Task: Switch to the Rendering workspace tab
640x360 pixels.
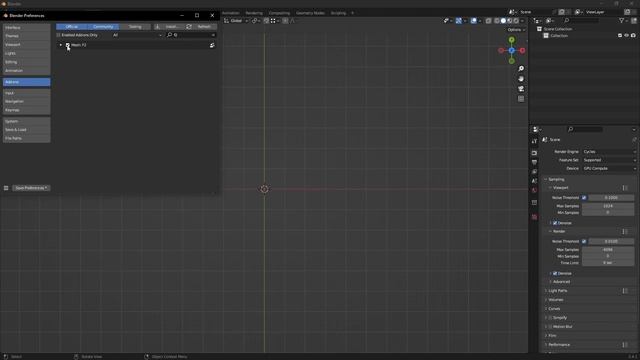Action: click(x=254, y=13)
